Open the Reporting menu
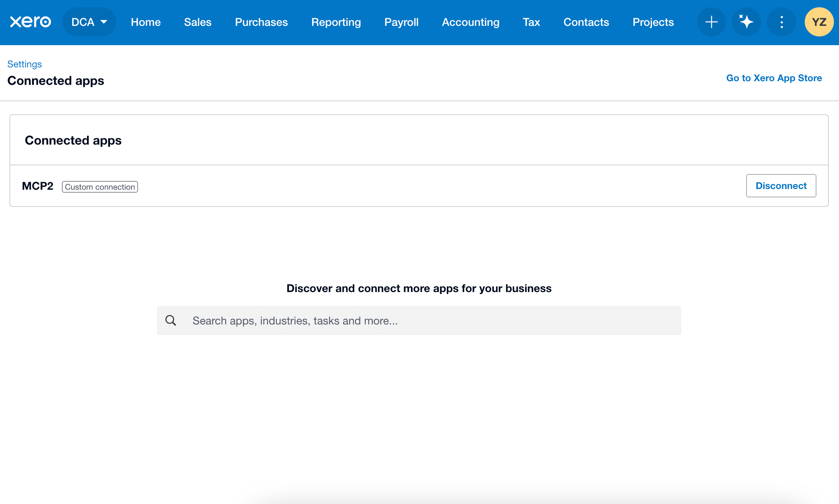 (336, 22)
